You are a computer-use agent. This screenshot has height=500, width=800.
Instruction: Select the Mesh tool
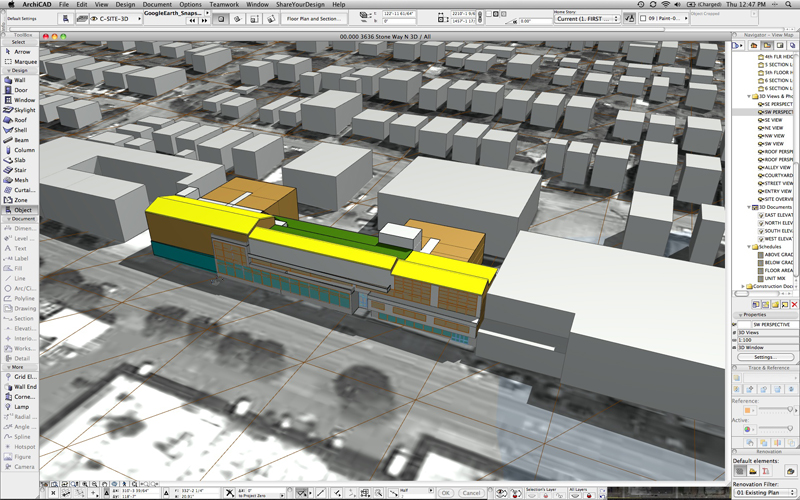click(x=19, y=180)
